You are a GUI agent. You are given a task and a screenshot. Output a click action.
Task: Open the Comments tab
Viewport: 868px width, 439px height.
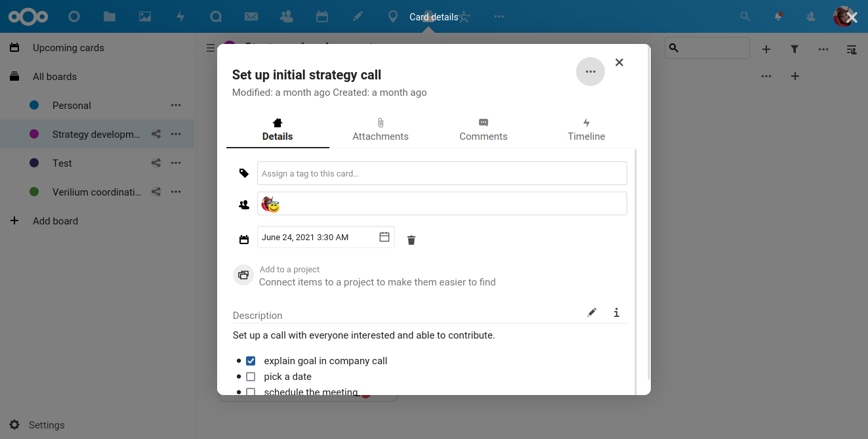[483, 130]
